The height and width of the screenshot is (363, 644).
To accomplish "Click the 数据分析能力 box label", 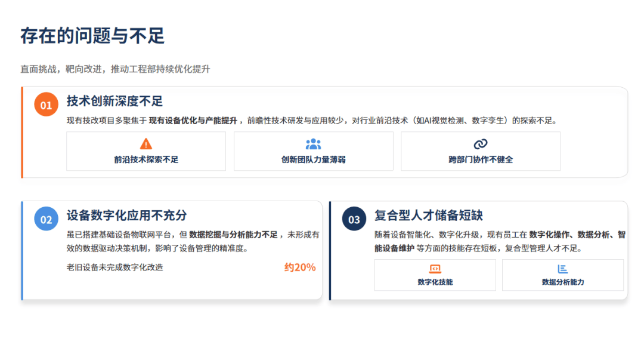I will [562, 282].
